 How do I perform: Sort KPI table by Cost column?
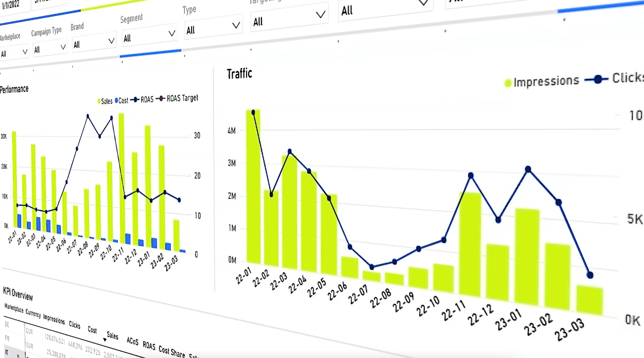click(92, 330)
